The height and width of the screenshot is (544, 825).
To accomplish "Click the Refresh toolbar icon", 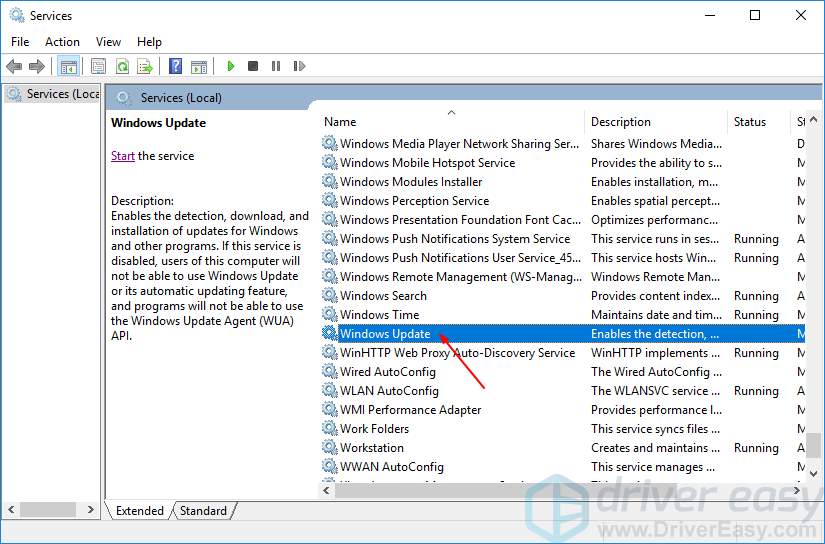I will pyautogui.click(x=122, y=66).
